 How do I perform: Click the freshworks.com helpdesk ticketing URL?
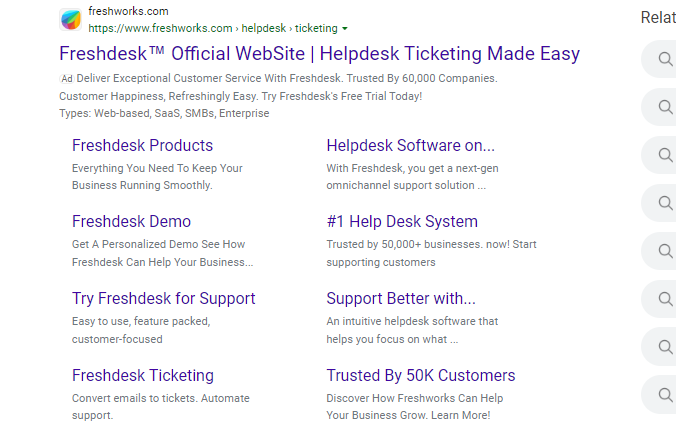[x=213, y=28]
